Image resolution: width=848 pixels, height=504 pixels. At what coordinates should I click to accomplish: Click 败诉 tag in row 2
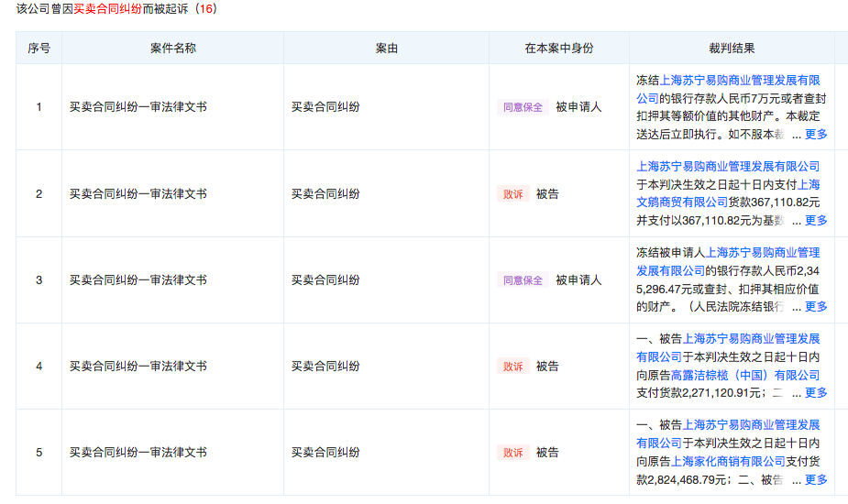coord(513,193)
